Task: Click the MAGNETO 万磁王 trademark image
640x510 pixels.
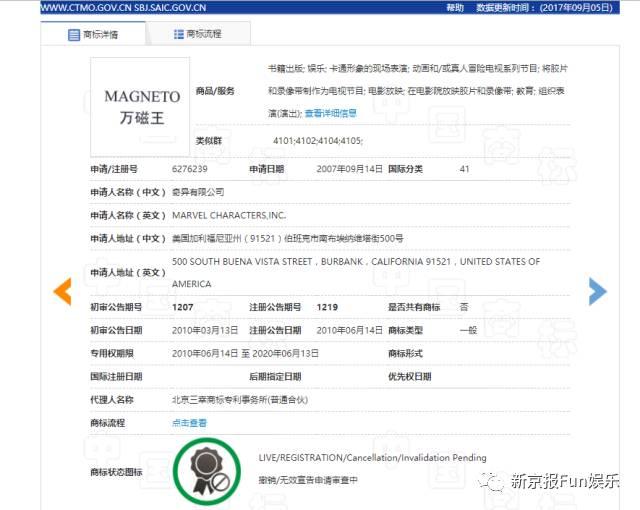Action: click(140, 107)
